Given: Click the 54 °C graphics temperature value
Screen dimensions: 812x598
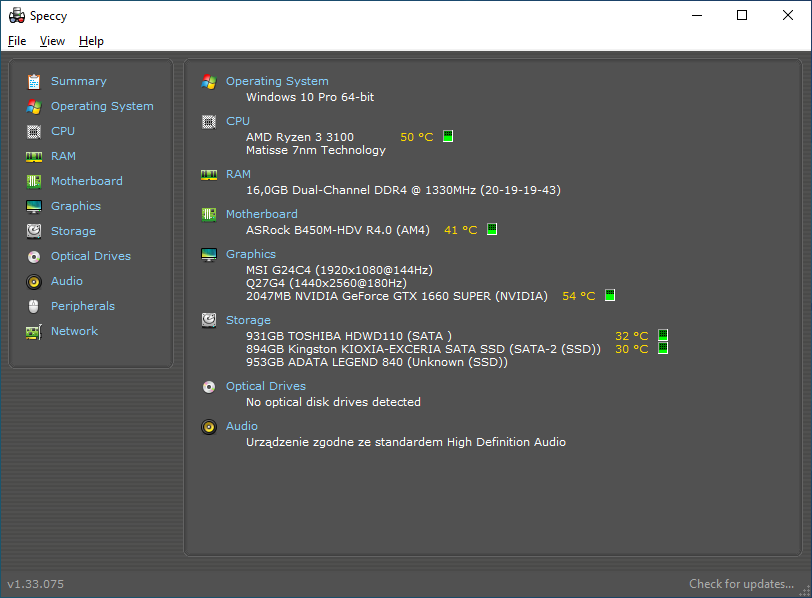Looking at the screenshot, I should click(x=578, y=296).
